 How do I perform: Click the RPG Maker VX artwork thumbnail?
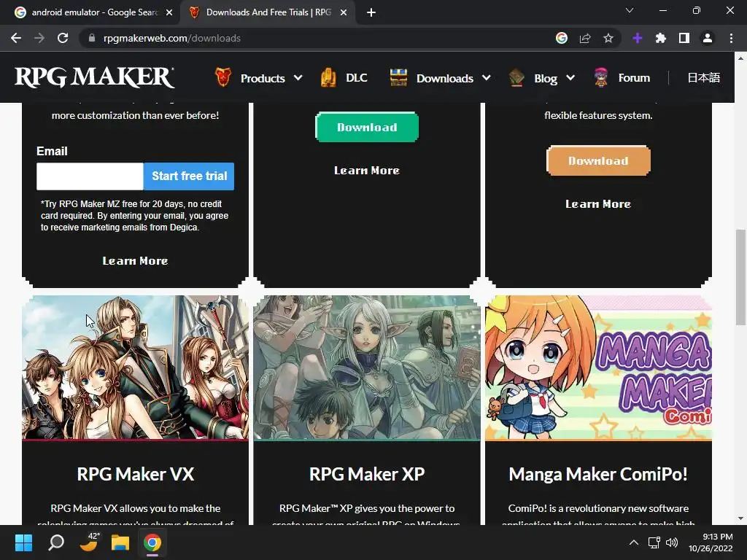pyautogui.click(x=135, y=367)
